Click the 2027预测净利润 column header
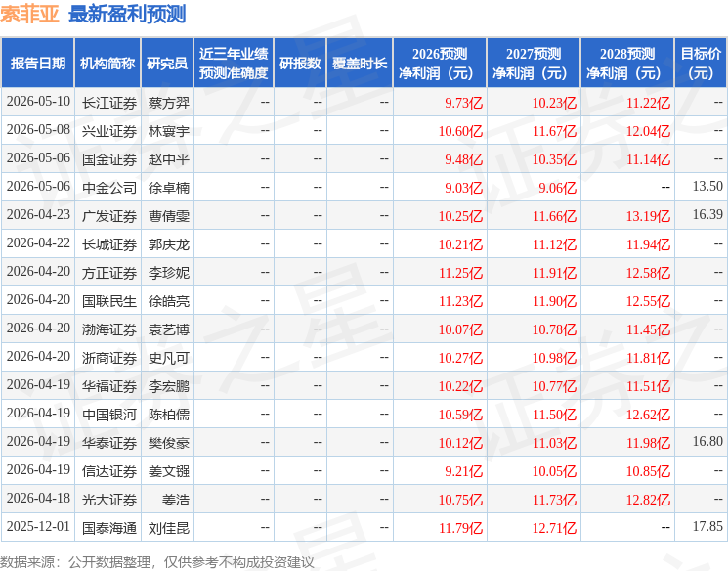This screenshot has height=571, width=728. (x=534, y=63)
